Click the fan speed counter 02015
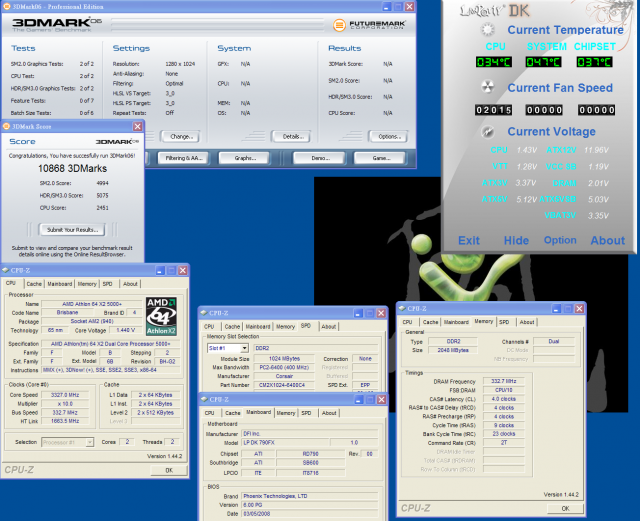The image size is (640, 521). click(493, 110)
